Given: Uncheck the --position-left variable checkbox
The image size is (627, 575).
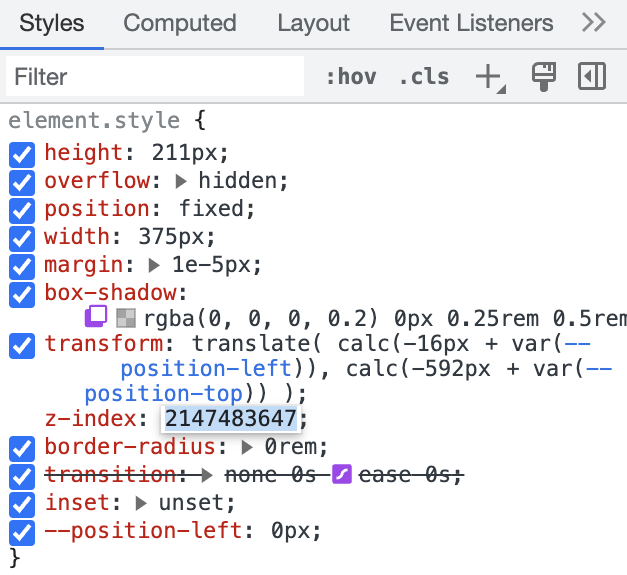Looking at the screenshot, I should tap(22, 533).
